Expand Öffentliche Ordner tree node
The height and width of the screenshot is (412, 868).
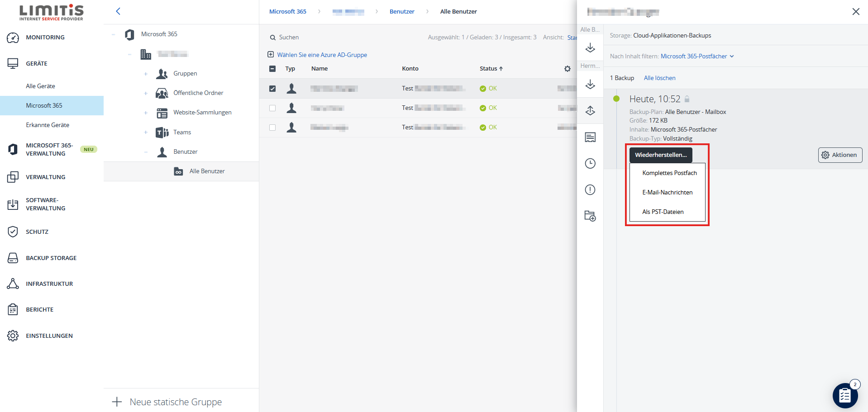point(146,93)
